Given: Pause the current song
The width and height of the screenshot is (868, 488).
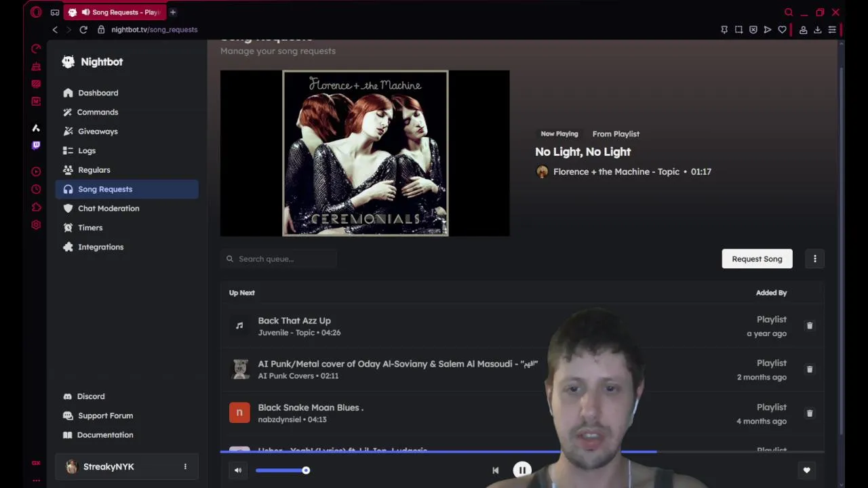Looking at the screenshot, I should tap(522, 470).
